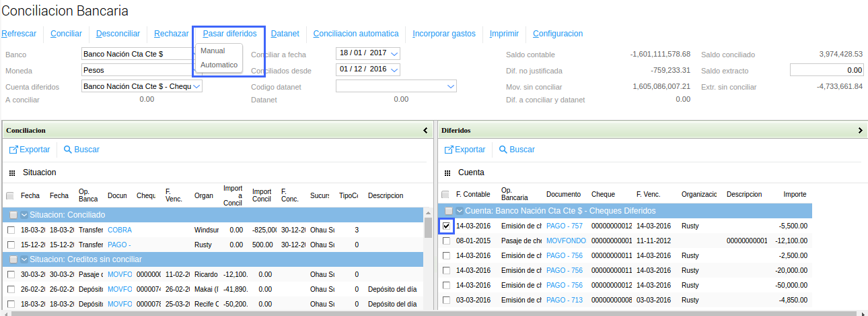This screenshot has width=868, height=316.
Task: Click the Saldo extracto input field
Action: (x=826, y=70)
